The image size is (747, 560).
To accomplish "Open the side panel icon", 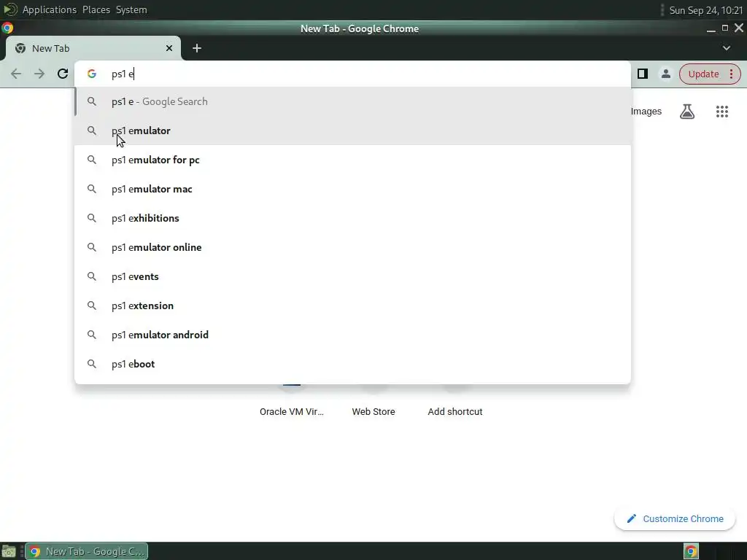I will click(643, 74).
